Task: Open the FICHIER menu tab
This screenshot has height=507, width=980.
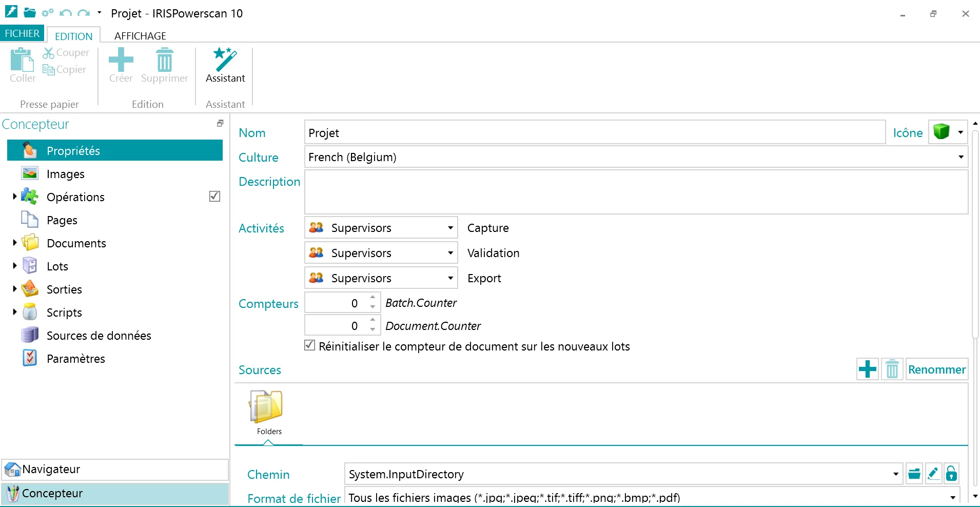Action: click(22, 33)
